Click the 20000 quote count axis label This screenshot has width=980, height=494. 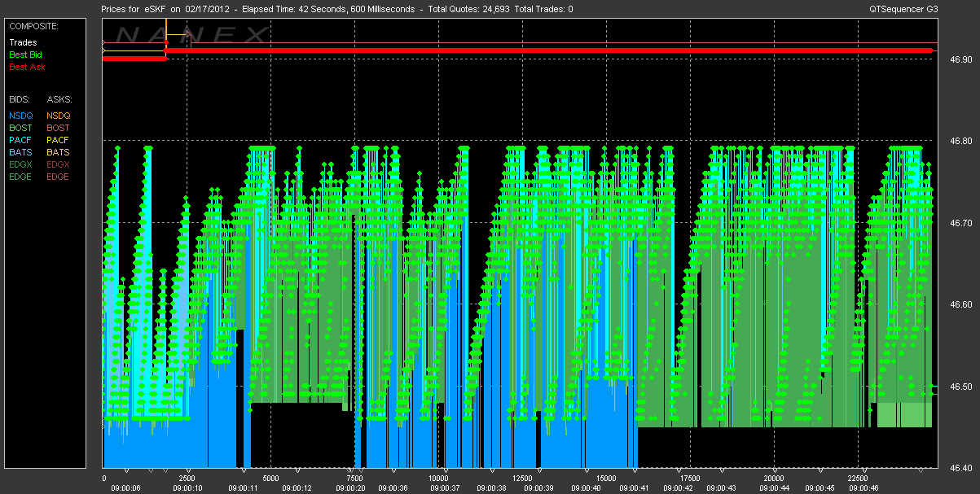pos(774,478)
